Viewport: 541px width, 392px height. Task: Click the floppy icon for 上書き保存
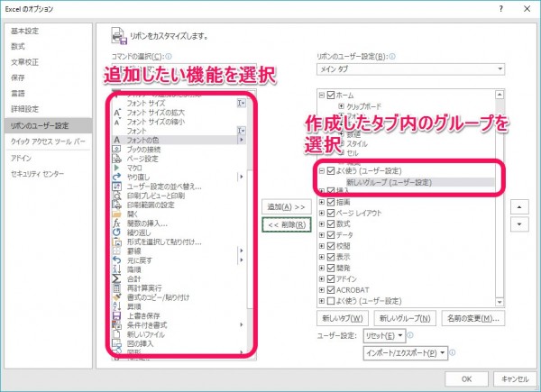coord(117,315)
